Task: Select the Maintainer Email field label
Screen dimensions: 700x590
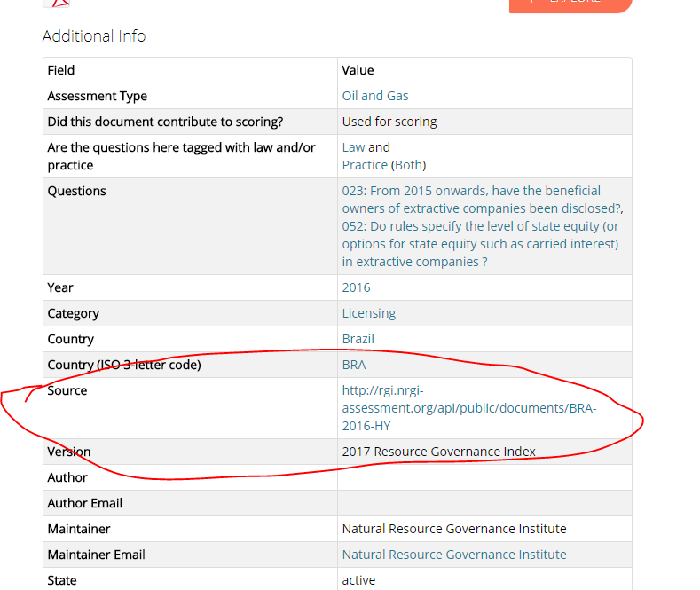Action: 97,555
